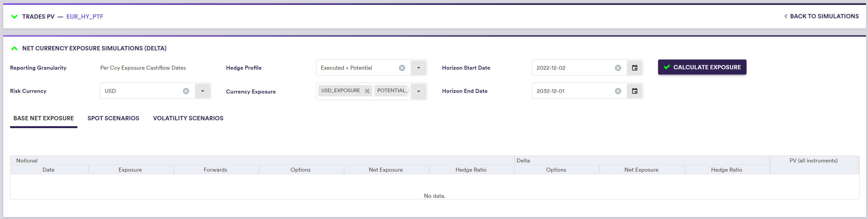Switch to Volatility Scenarios tab
The image size is (868, 219).
tap(188, 118)
